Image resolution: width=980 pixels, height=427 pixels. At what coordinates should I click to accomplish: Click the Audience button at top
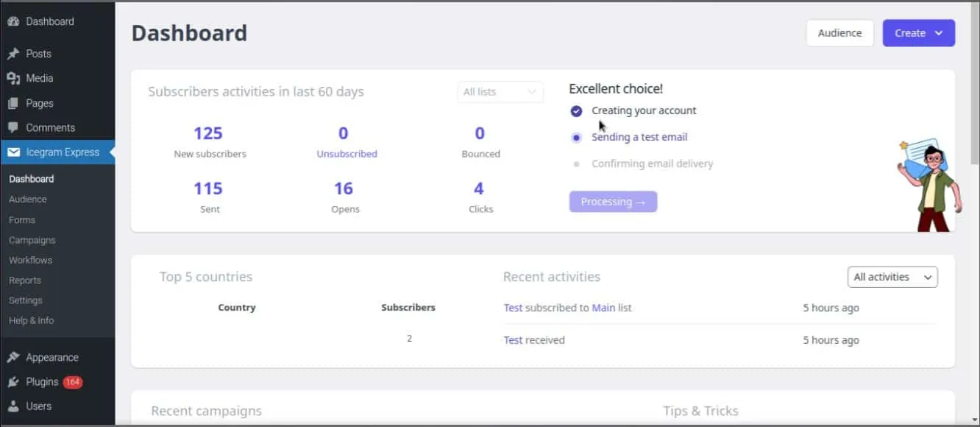[x=839, y=33]
